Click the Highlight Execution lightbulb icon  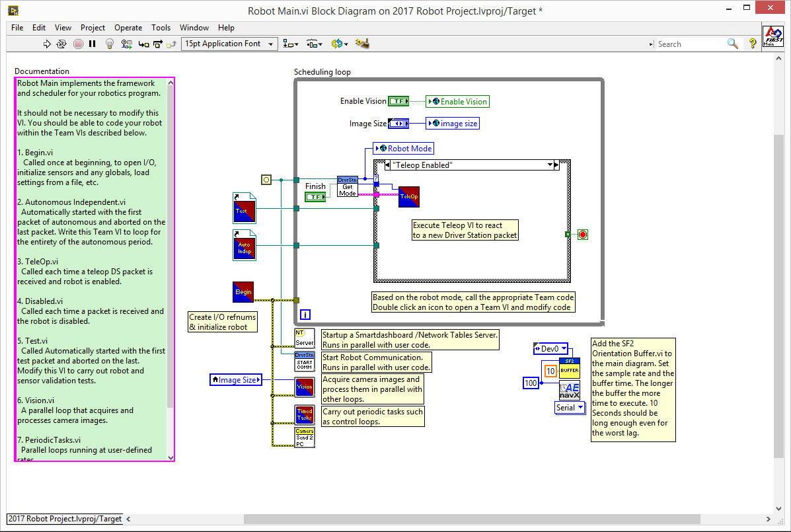click(110, 44)
